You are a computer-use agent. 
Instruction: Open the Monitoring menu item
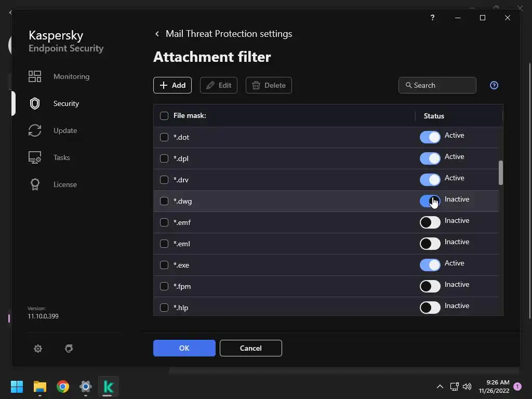(71, 76)
